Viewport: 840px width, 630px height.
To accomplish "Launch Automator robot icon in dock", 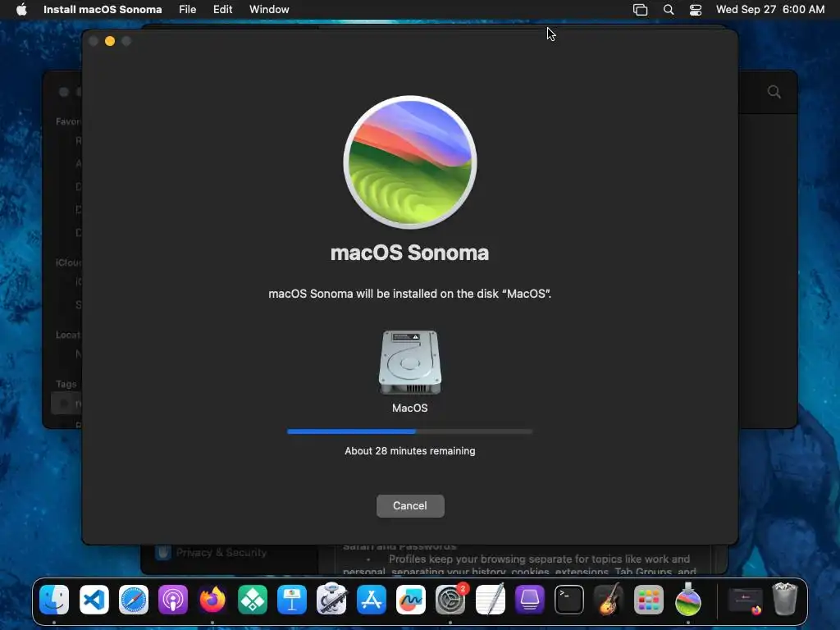I will 331,600.
